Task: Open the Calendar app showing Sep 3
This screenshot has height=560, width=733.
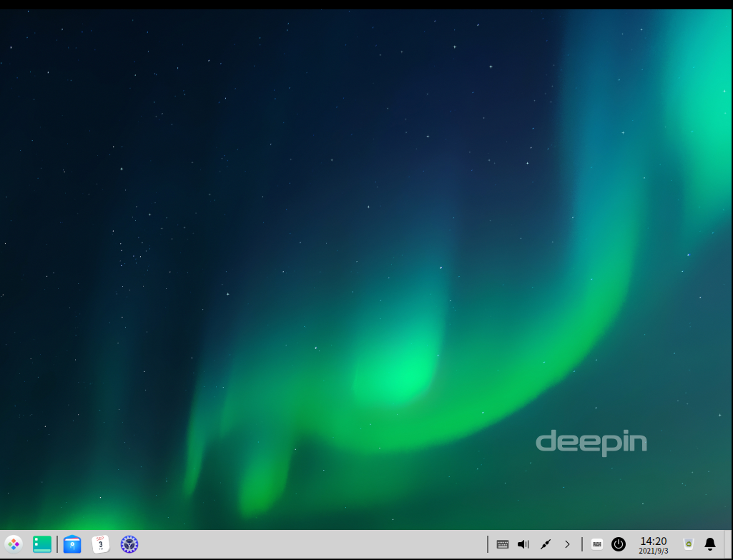Action: [x=101, y=544]
